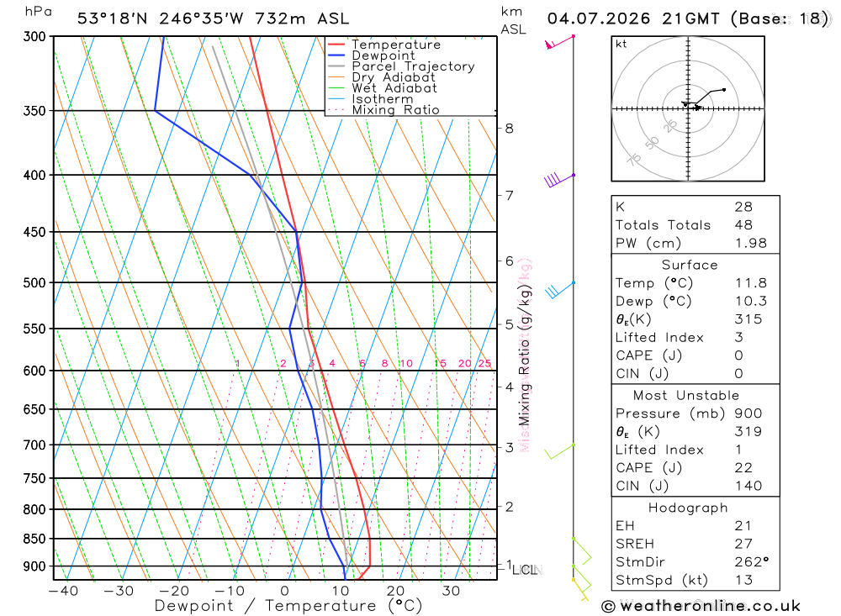The image size is (841, 616).
Task: Click the 'Surface' section header
Action: click(690, 265)
